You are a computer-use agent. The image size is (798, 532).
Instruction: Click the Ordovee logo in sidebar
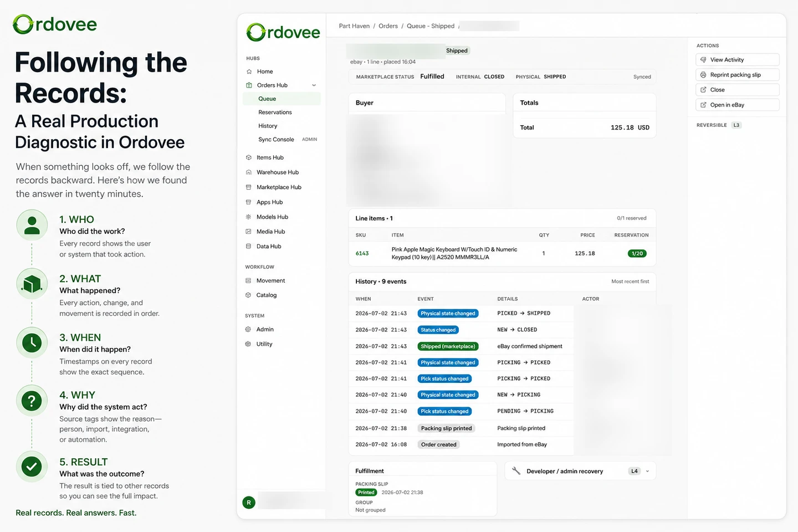click(283, 32)
